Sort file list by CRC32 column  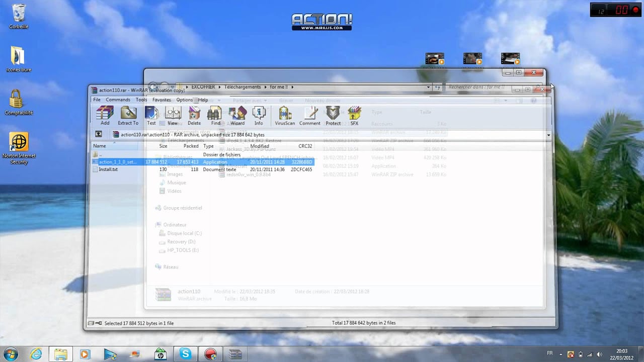click(x=305, y=146)
